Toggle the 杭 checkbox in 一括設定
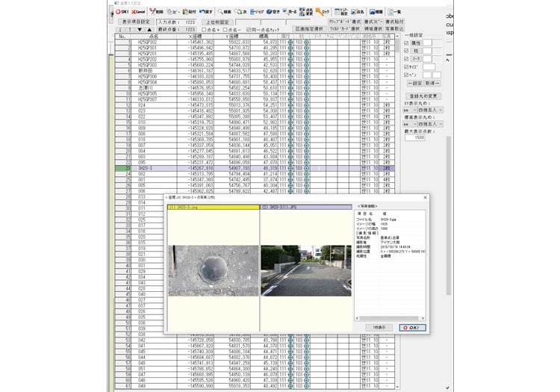 [406, 51]
